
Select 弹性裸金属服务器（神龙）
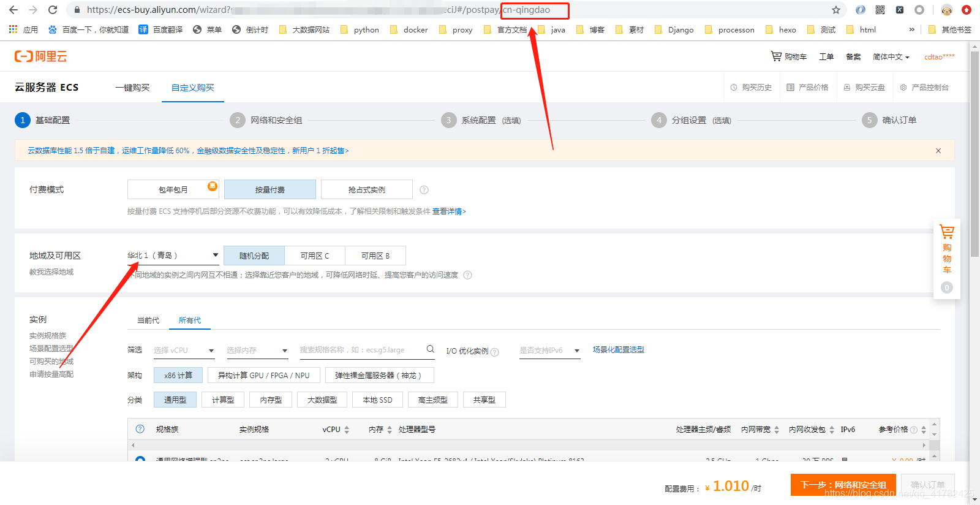(x=379, y=375)
